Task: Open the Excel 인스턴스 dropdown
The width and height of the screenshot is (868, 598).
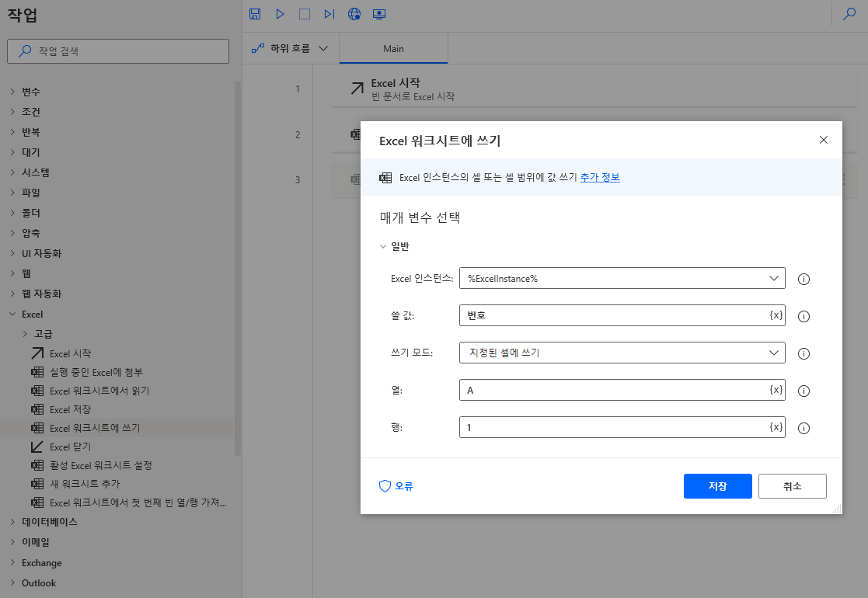Action: pyautogui.click(x=622, y=278)
